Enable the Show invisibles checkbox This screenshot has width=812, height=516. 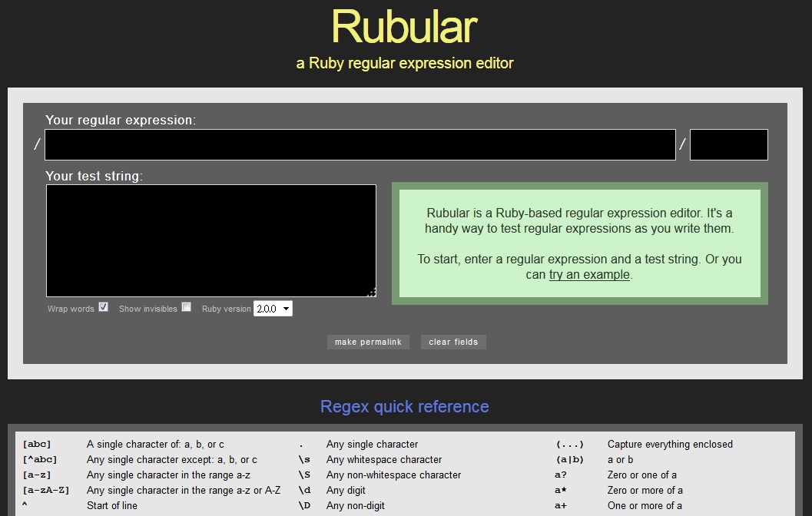tap(187, 307)
